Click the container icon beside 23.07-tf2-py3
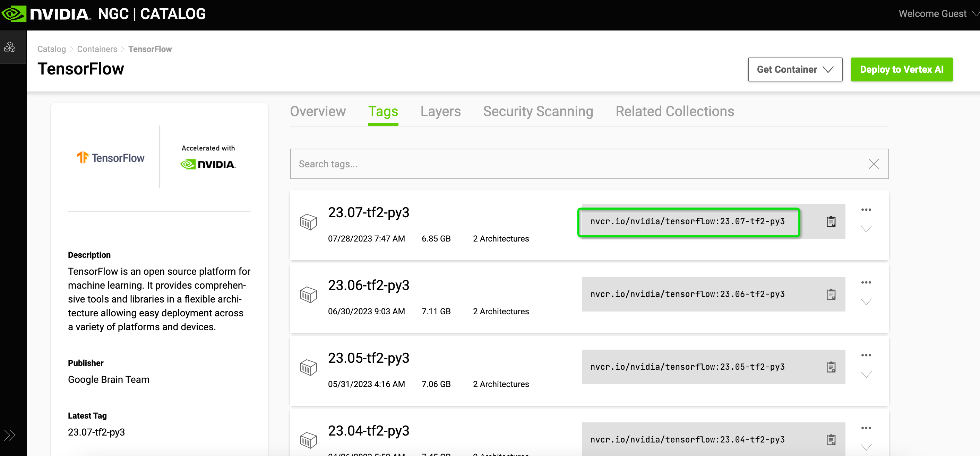This screenshot has height=456, width=980. [309, 221]
